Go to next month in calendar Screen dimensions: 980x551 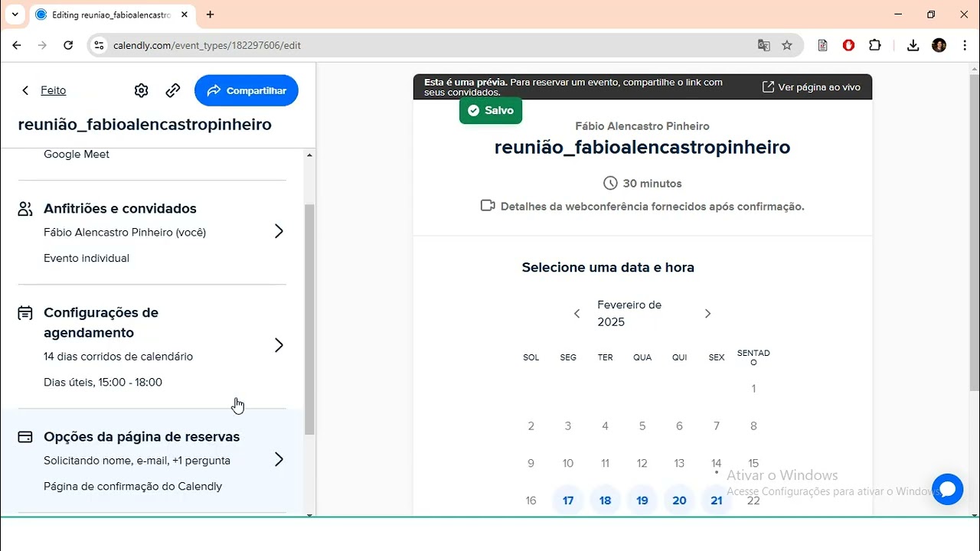pyautogui.click(x=707, y=314)
